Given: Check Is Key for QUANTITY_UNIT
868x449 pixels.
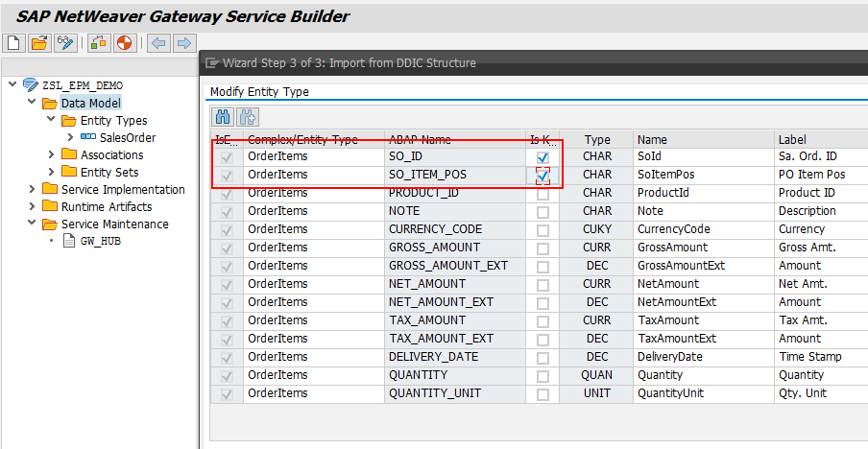Looking at the screenshot, I should [543, 395].
